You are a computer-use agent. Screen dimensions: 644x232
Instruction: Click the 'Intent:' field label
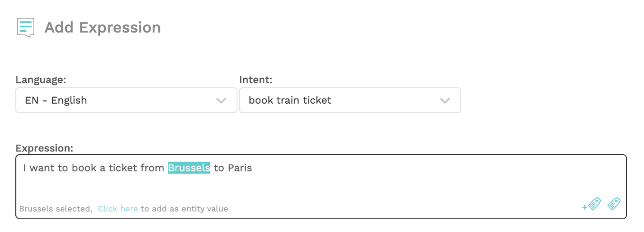256,80
